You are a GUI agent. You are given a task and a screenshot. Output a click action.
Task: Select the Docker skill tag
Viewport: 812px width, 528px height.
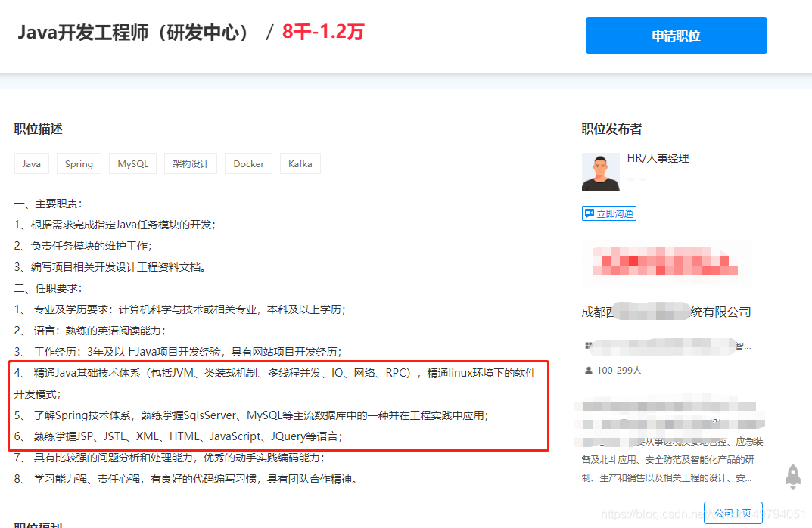tap(248, 163)
